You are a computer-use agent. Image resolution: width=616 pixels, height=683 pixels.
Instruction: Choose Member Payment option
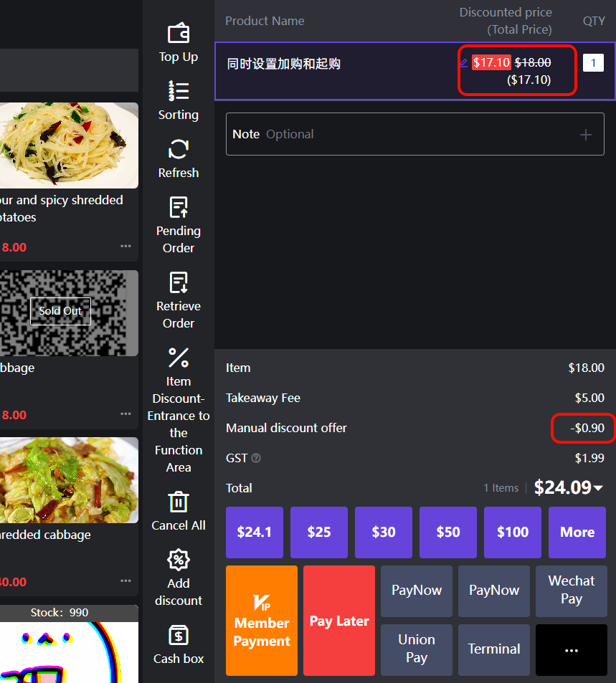262,621
